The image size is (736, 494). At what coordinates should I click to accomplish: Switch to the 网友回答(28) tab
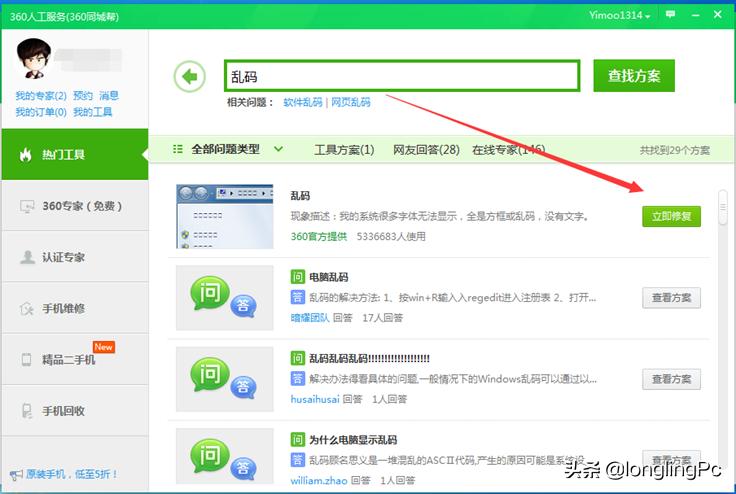click(x=426, y=150)
